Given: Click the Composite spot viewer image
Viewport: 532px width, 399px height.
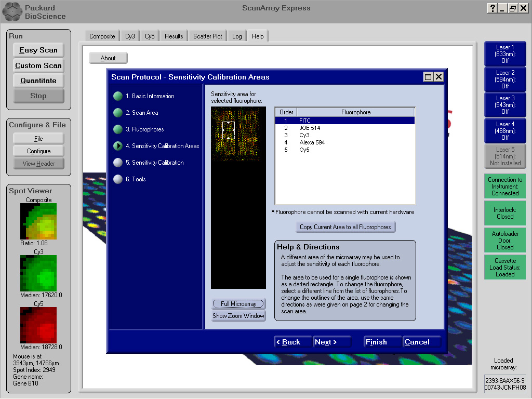Looking at the screenshot, I should pyautogui.click(x=38, y=221).
